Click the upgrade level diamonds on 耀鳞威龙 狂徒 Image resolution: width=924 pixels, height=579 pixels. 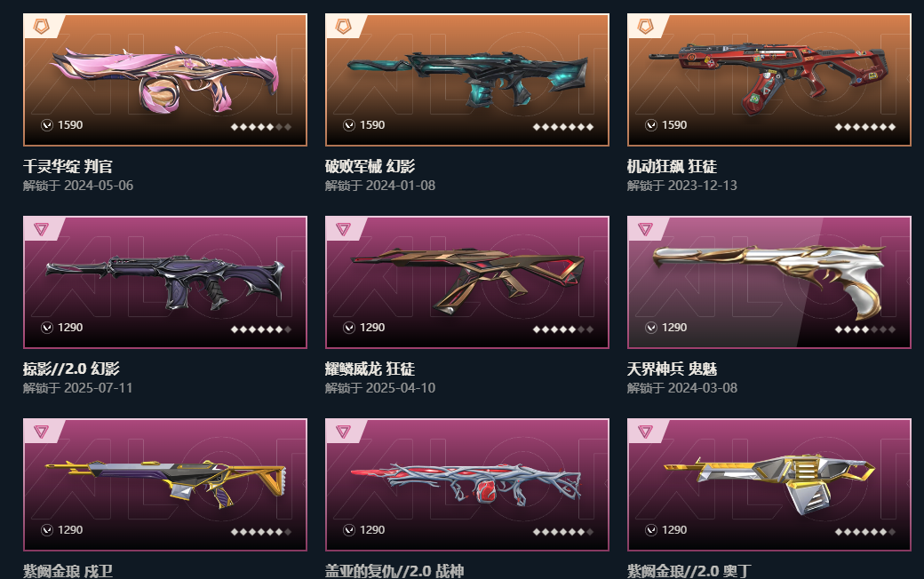click(x=562, y=329)
